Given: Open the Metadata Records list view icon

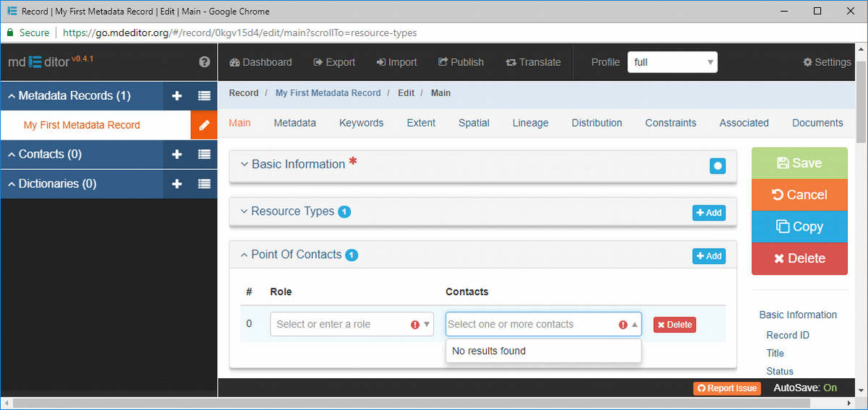Looking at the screenshot, I should tap(204, 95).
